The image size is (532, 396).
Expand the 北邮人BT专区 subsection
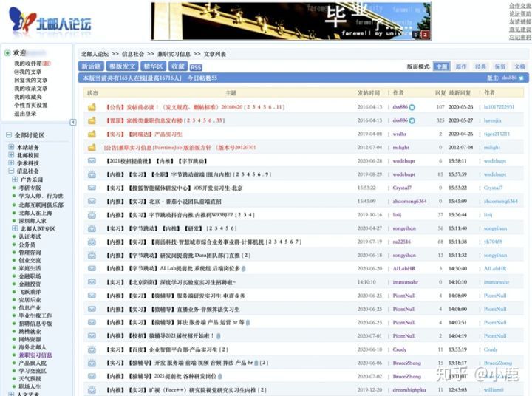pos(15,228)
